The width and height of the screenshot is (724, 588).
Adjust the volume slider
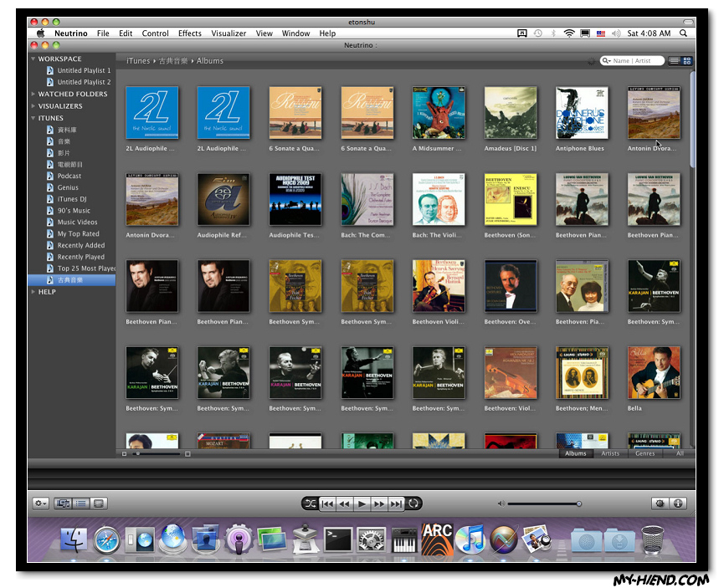click(544, 504)
